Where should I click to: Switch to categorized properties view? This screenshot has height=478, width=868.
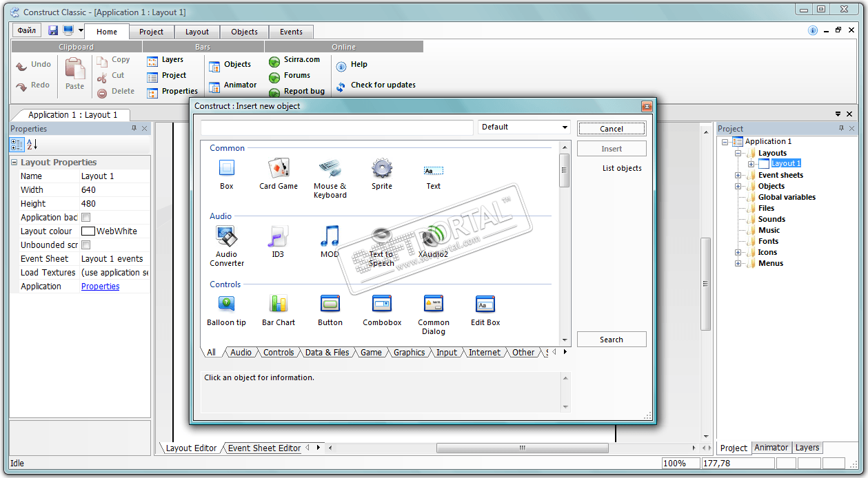pyautogui.click(x=17, y=145)
